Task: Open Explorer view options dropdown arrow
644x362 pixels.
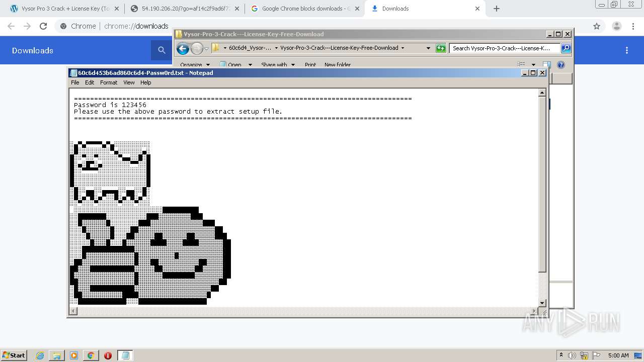Action: click(x=533, y=65)
